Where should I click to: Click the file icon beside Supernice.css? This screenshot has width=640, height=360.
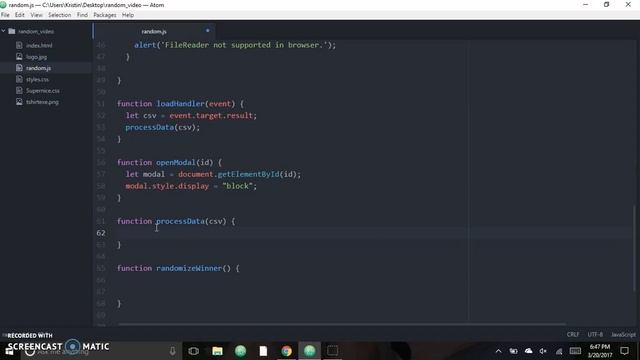pos(19,91)
